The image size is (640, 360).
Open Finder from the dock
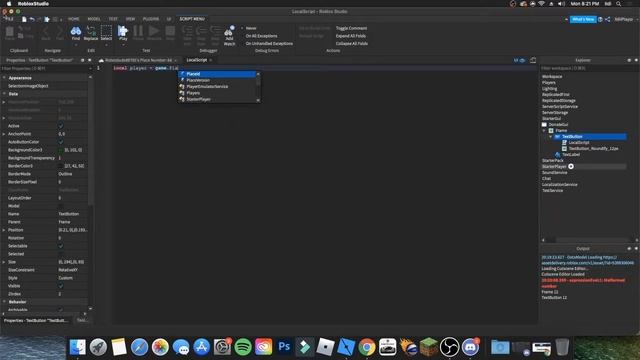click(78, 347)
